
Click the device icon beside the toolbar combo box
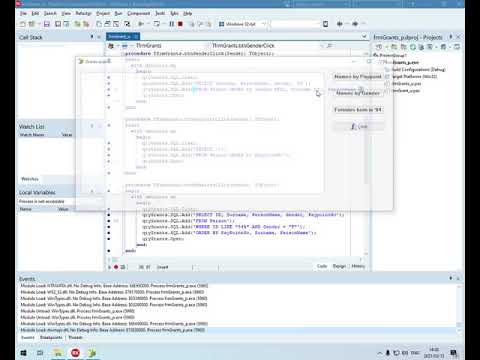(325, 24)
